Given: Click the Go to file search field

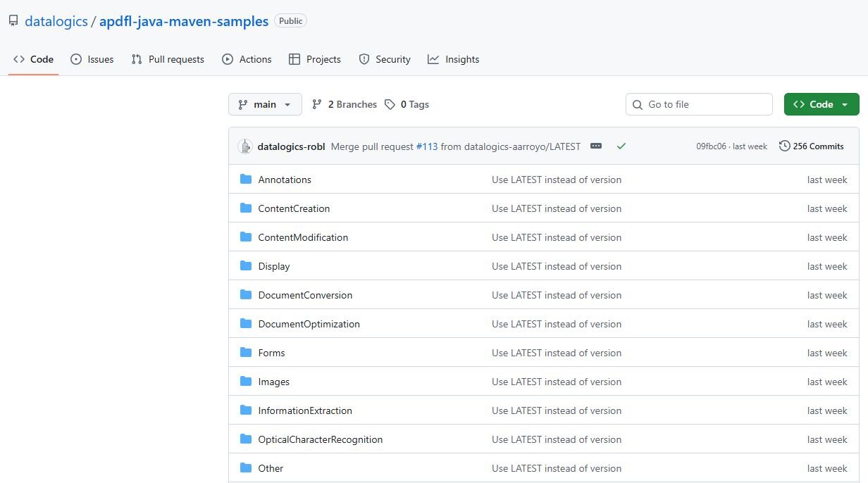Looking at the screenshot, I should [x=699, y=104].
